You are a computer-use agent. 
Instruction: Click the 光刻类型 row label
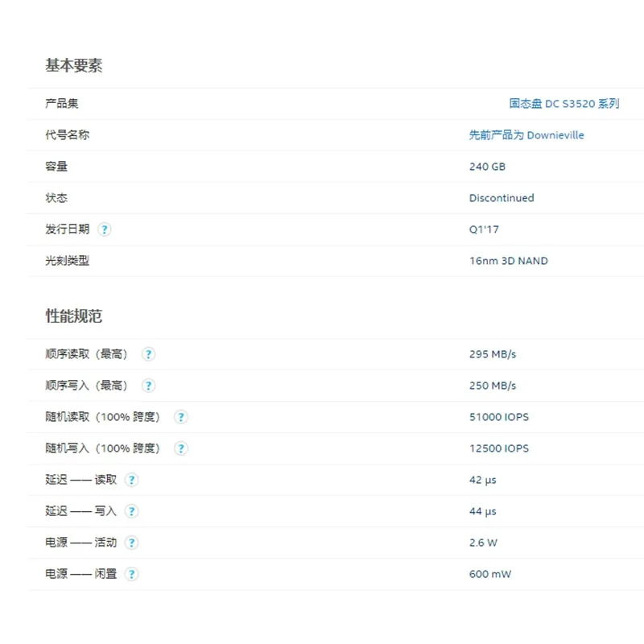coord(67,261)
